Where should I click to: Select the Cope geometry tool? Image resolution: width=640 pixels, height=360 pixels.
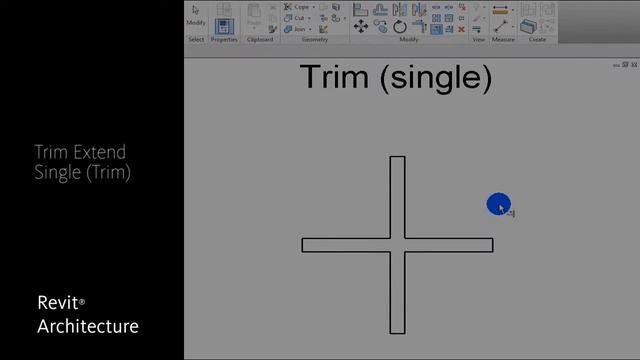point(296,7)
